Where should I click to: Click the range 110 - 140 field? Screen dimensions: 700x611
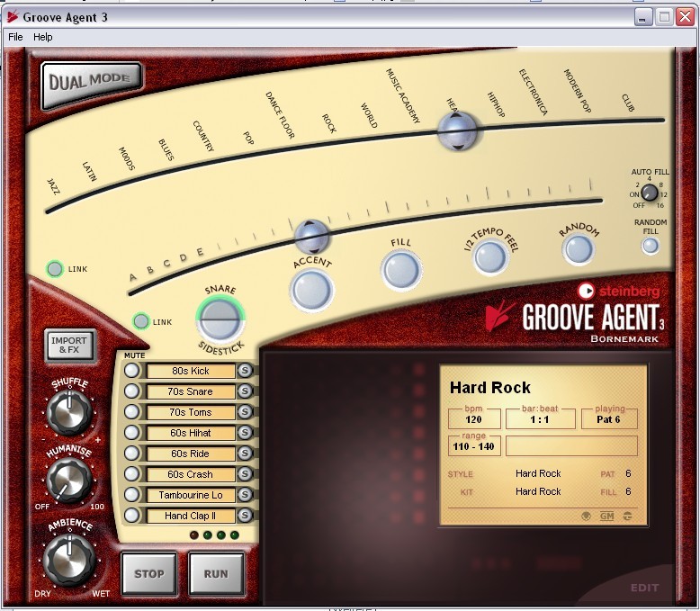click(x=473, y=445)
